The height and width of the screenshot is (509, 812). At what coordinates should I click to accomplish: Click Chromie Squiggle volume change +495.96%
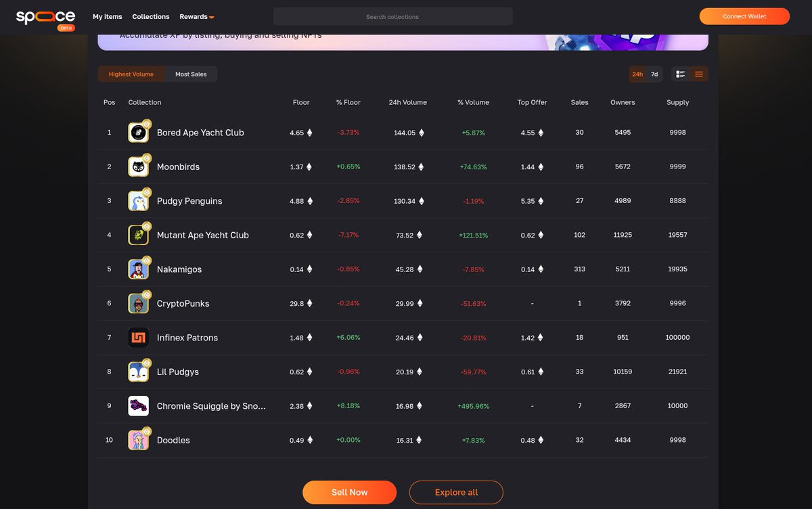pyautogui.click(x=473, y=406)
